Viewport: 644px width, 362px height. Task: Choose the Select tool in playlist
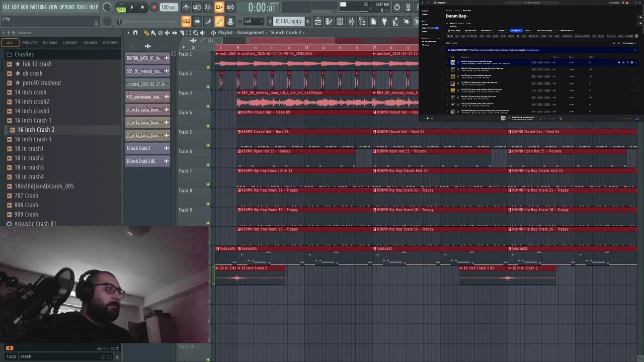pyautogui.click(x=189, y=33)
